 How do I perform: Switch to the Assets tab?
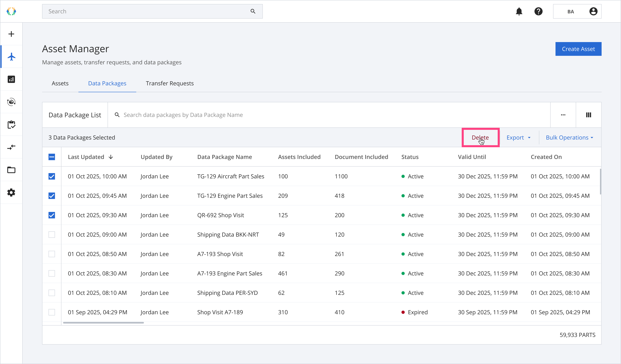(x=60, y=83)
